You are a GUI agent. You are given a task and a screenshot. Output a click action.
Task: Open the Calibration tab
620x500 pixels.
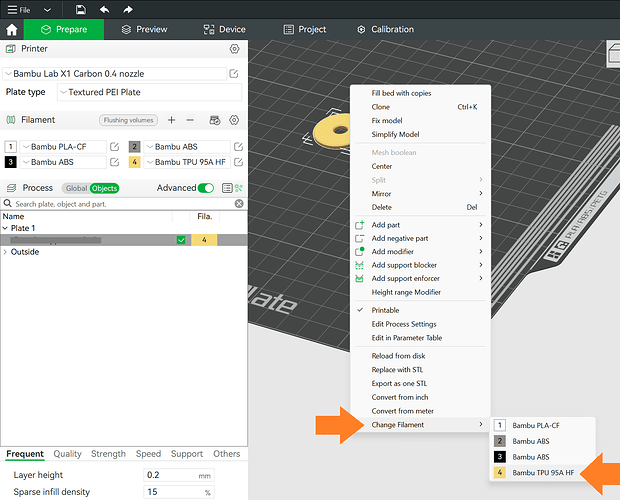[386, 29]
